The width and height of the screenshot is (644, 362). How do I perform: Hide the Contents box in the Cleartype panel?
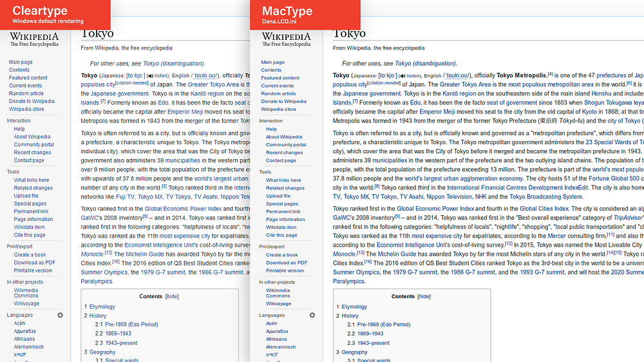click(x=172, y=296)
